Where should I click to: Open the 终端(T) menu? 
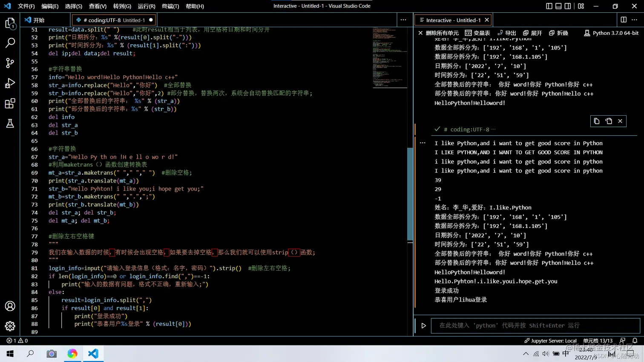pyautogui.click(x=170, y=6)
